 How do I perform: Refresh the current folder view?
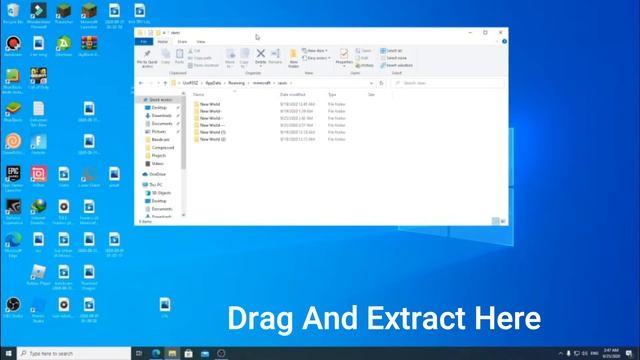381,83
